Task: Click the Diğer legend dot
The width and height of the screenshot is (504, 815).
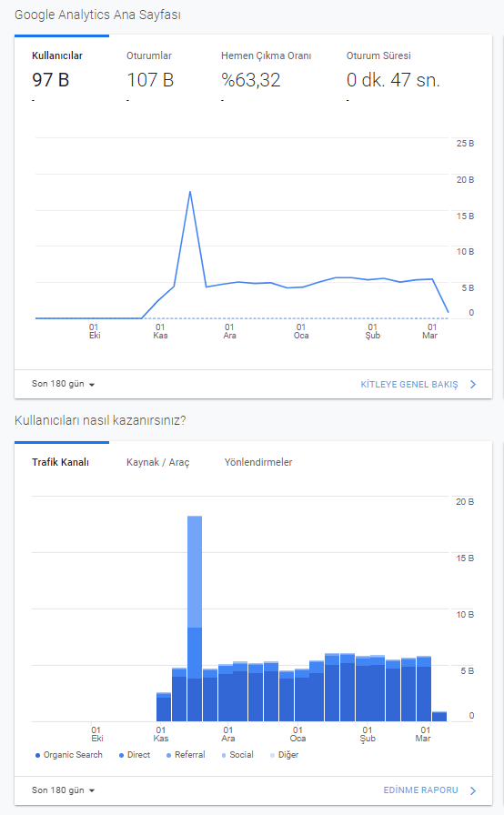Action: tap(272, 755)
